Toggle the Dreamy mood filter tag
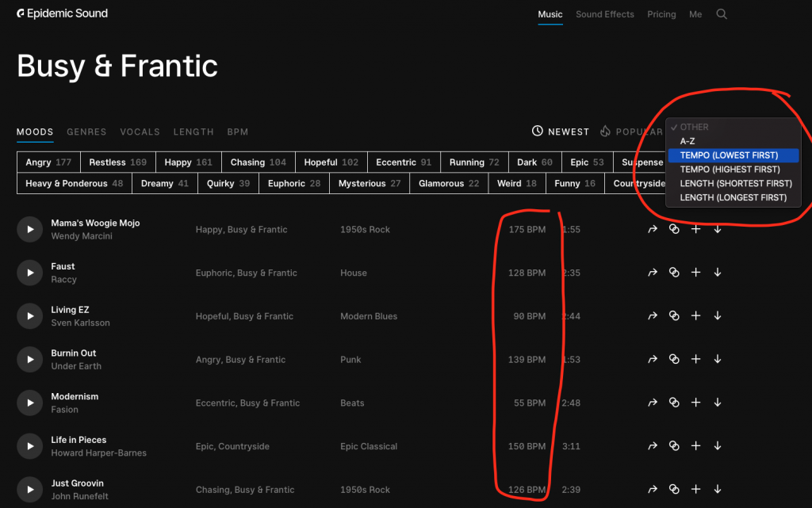 coord(165,183)
